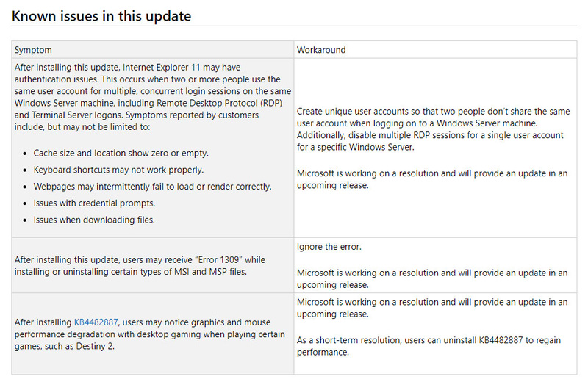
Task: Click "Keyboard shortcuts may not work properly" bullet
Action: (x=118, y=170)
